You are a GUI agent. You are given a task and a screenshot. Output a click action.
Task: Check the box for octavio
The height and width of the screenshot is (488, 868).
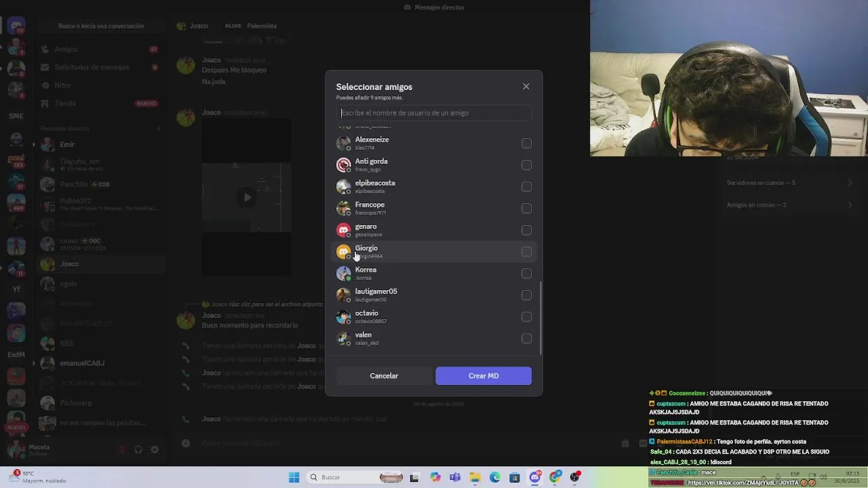(526, 317)
